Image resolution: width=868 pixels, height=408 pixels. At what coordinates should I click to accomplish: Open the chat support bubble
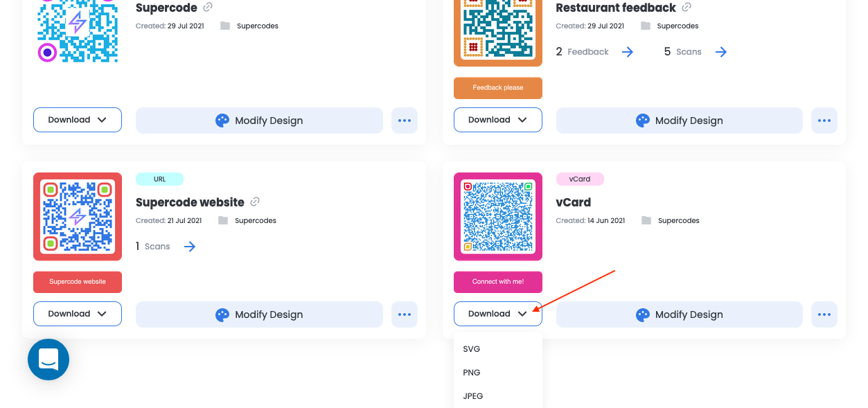[x=48, y=360]
